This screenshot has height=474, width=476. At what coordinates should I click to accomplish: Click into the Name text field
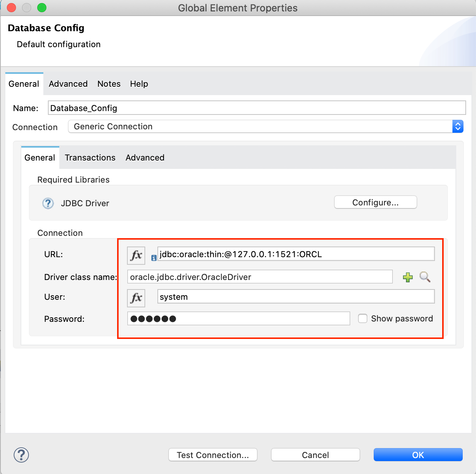click(x=257, y=108)
